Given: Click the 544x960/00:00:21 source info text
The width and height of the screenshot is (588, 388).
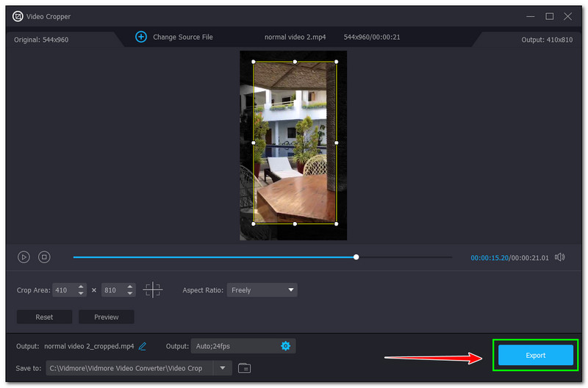Looking at the screenshot, I should [x=372, y=37].
